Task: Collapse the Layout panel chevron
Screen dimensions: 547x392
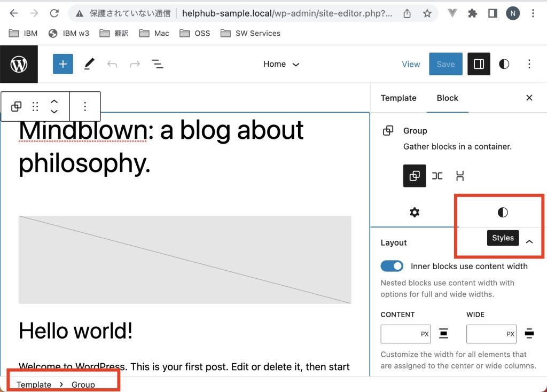Action: click(529, 242)
